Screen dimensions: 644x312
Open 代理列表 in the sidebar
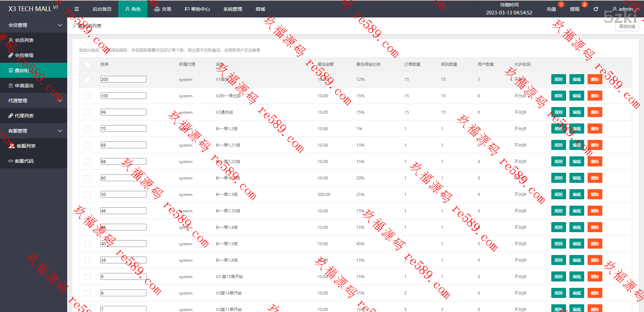[x=24, y=116]
